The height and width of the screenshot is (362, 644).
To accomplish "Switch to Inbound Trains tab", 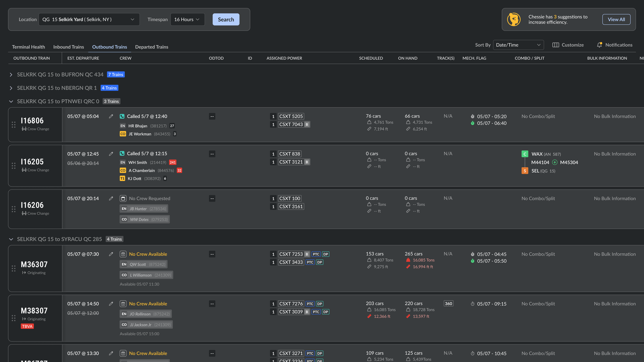I will click(69, 47).
